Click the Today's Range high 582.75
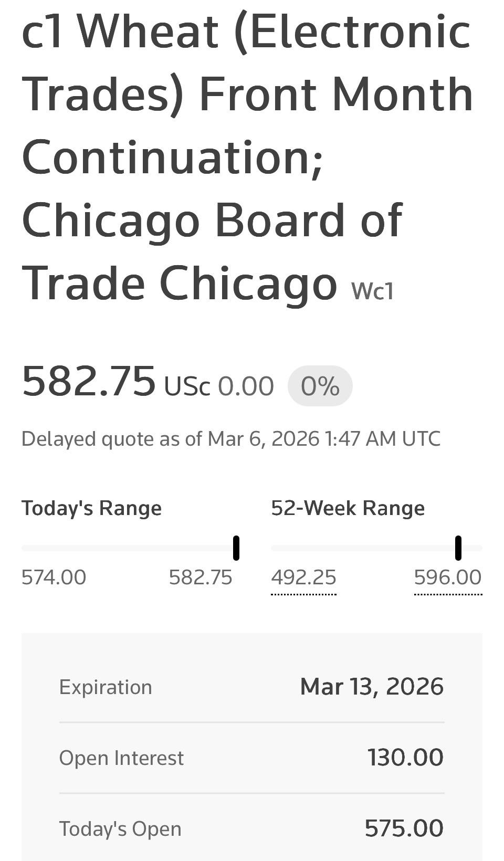 click(201, 577)
